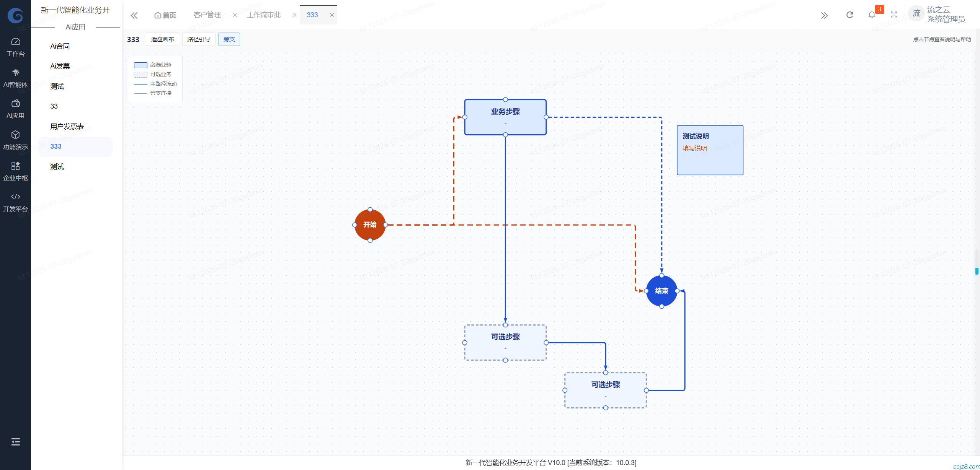Image resolution: width=980 pixels, height=470 pixels.
Task: Select the 333 tab
Action: [x=312, y=15]
